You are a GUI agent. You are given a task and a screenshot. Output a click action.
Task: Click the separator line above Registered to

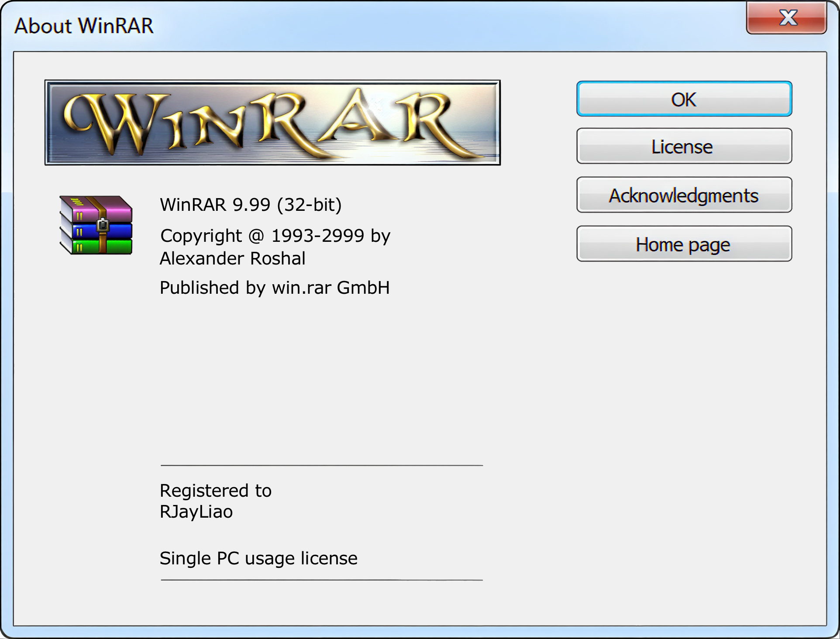click(321, 465)
